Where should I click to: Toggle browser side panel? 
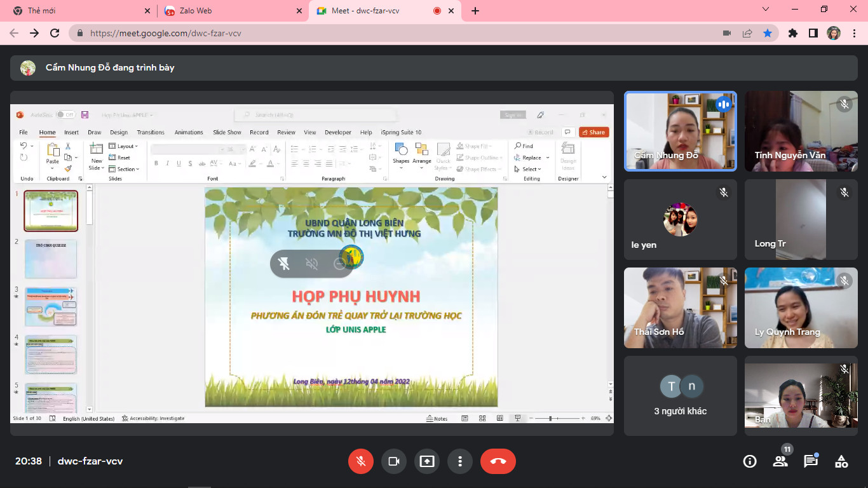[x=813, y=33]
